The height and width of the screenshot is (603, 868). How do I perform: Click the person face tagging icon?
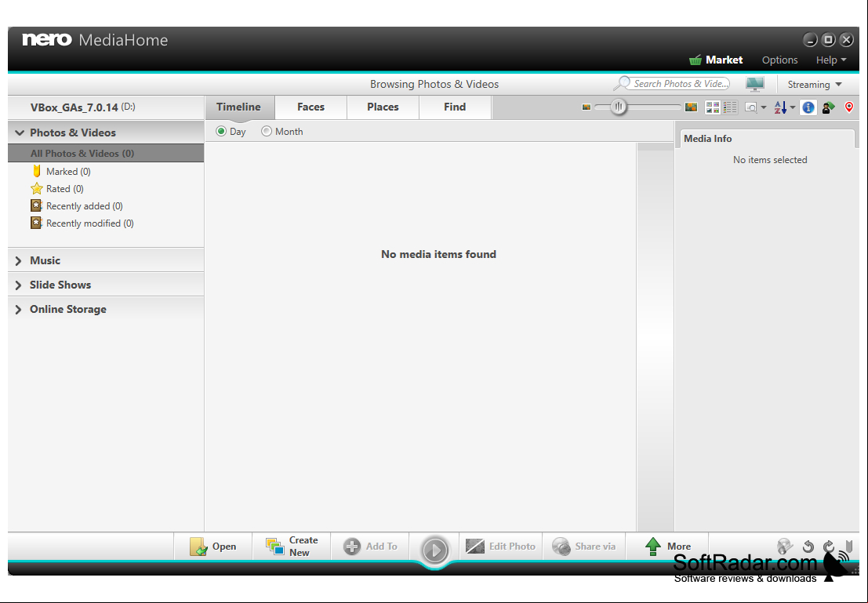click(828, 107)
